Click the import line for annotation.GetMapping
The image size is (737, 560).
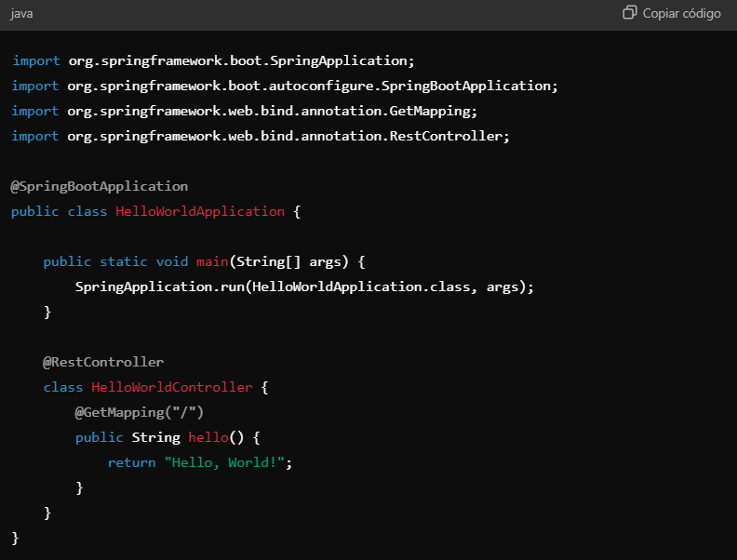pyautogui.click(x=245, y=112)
